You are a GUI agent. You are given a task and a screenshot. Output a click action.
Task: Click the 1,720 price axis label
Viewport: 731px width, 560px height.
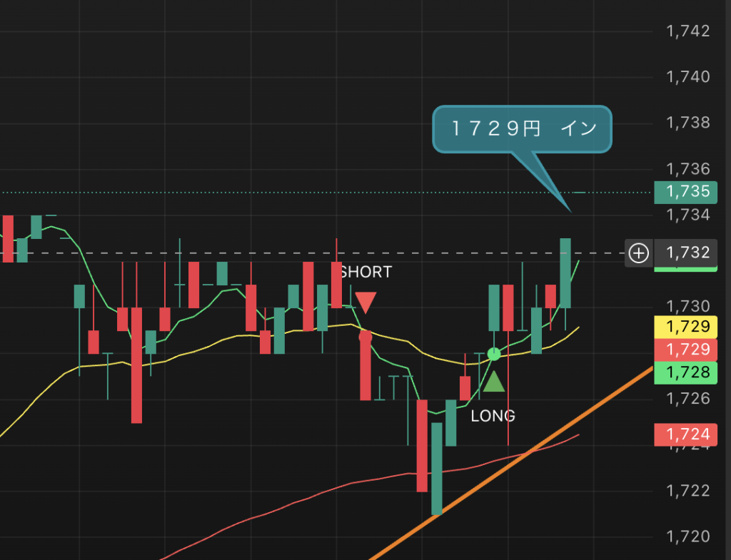click(687, 536)
